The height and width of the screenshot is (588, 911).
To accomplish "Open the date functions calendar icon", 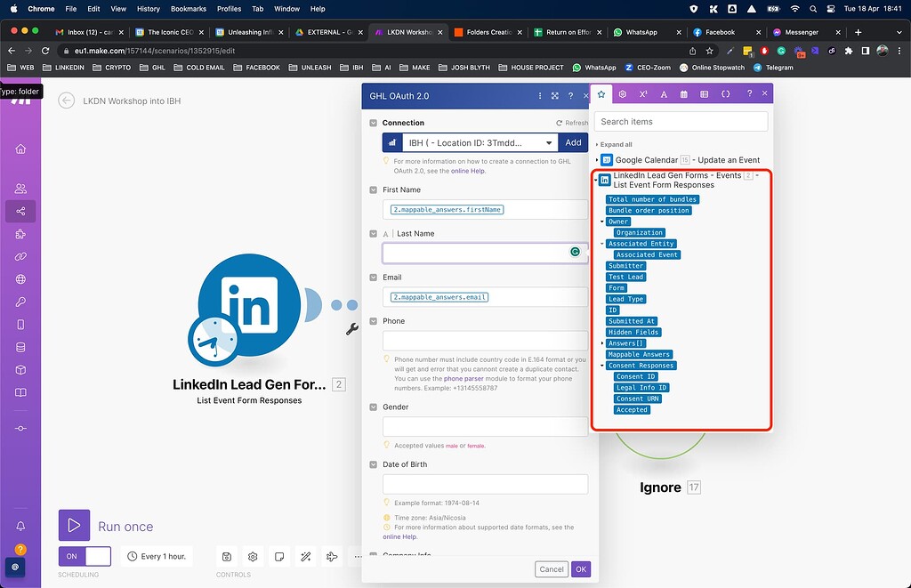I will 684,94.
